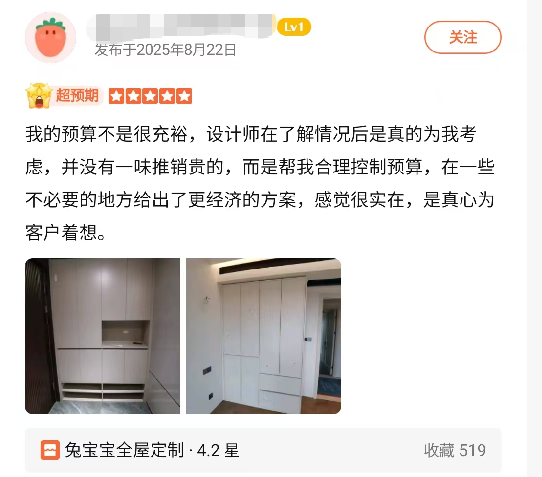Click the fifth rating star

click(184, 96)
